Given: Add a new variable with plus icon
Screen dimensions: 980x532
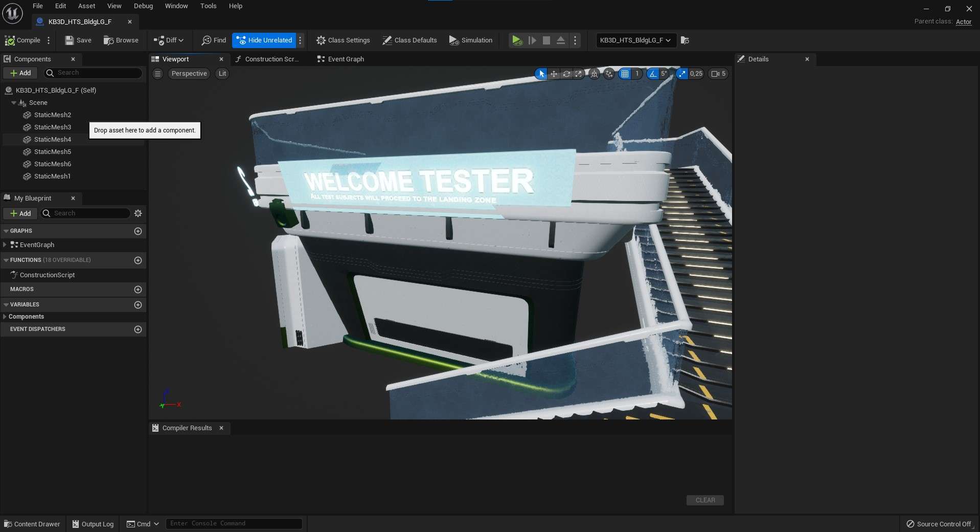Looking at the screenshot, I should pyautogui.click(x=138, y=305).
